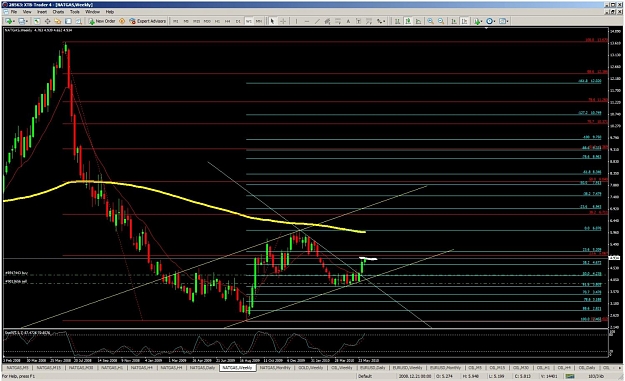Image resolution: width=625 pixels, height=381 pixels.
Task: Zoom in on the chart
Action: point(430,21)
